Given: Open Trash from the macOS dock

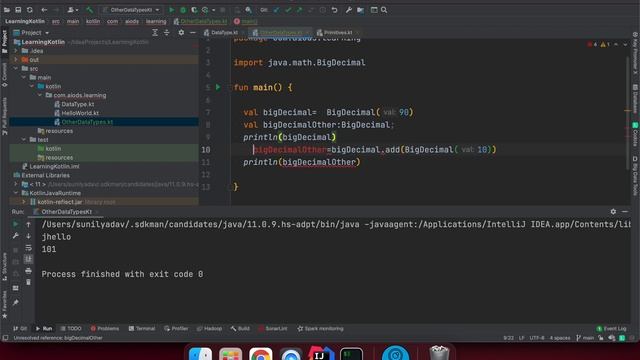Looking at the screenshot, I should point(439,353).
